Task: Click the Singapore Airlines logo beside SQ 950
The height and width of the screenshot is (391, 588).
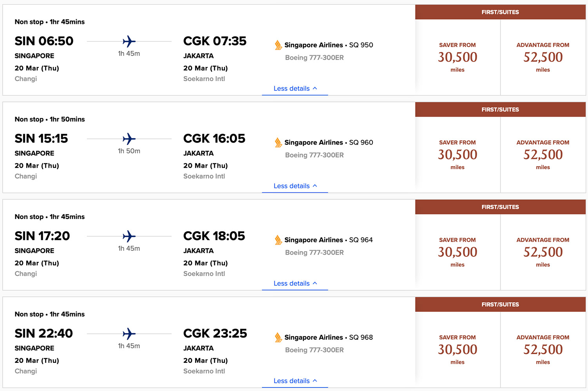Action: coord(278,45)
